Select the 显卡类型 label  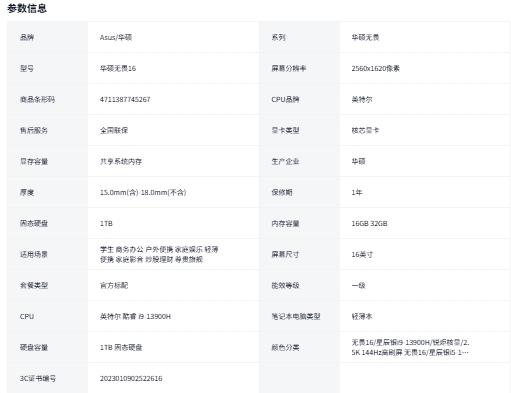point(285,130)
